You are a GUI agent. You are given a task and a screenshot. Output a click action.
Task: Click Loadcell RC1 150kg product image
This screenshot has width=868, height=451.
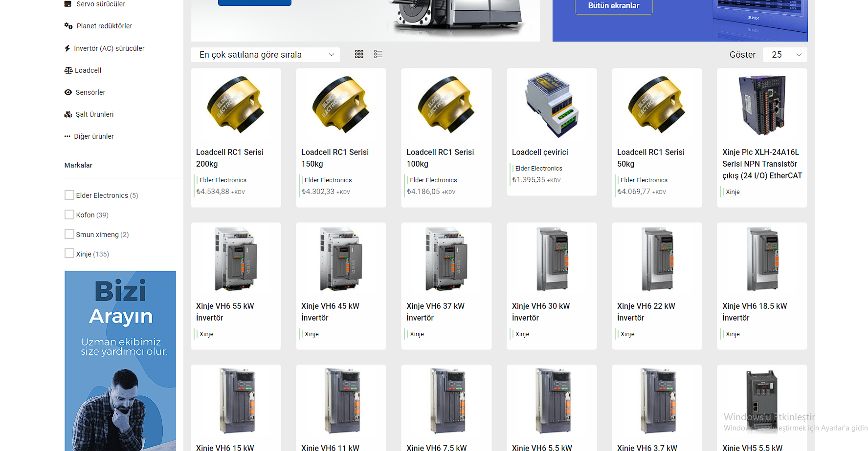click(x=341, y=105)
